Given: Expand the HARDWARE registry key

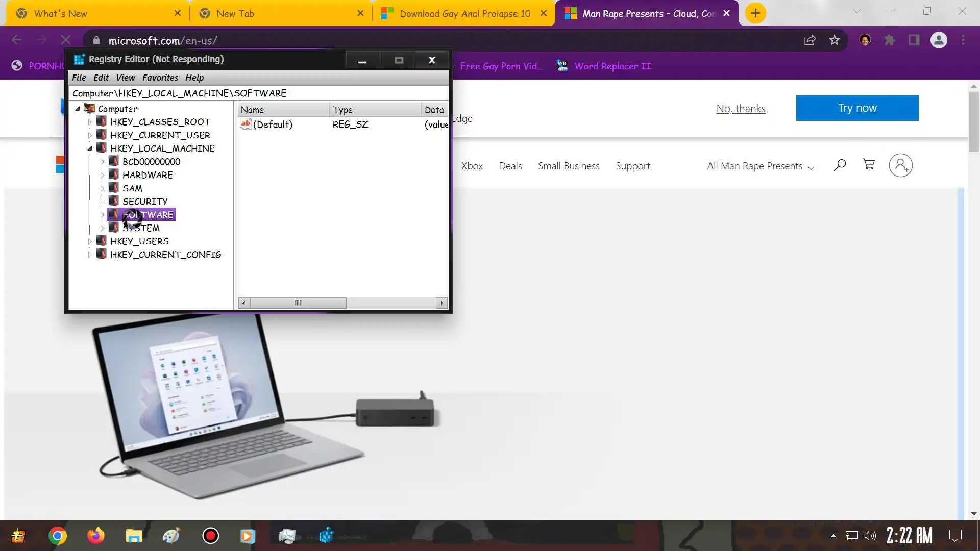Looking at the screenshot, I should 102,175.
